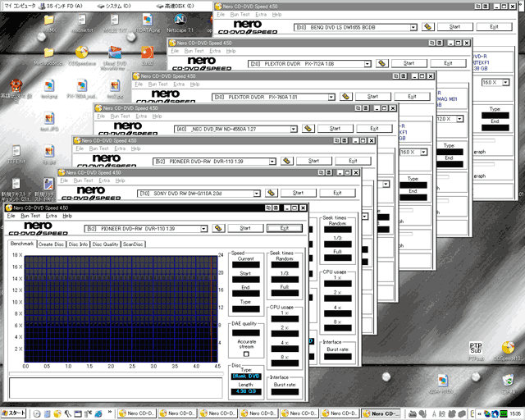Click the CDSpeed410 disc icon on desktop
Image resolution: width=525 pixels, height=420 pixels.
[508, 351]
